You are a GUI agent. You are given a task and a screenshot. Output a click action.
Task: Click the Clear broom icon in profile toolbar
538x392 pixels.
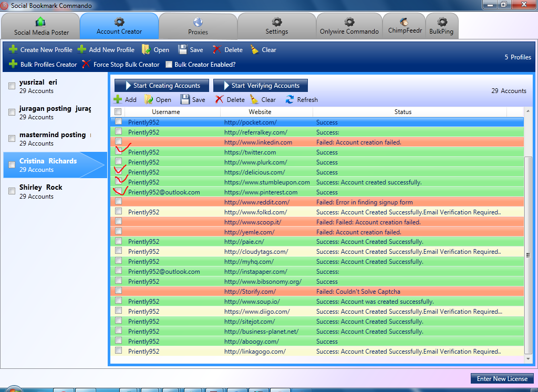click(254, 49)
